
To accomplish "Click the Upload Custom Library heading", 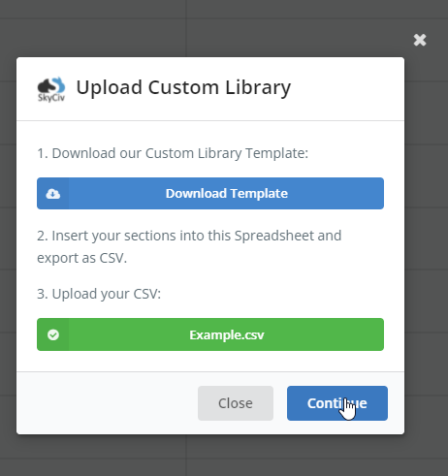I will [183, 87].
